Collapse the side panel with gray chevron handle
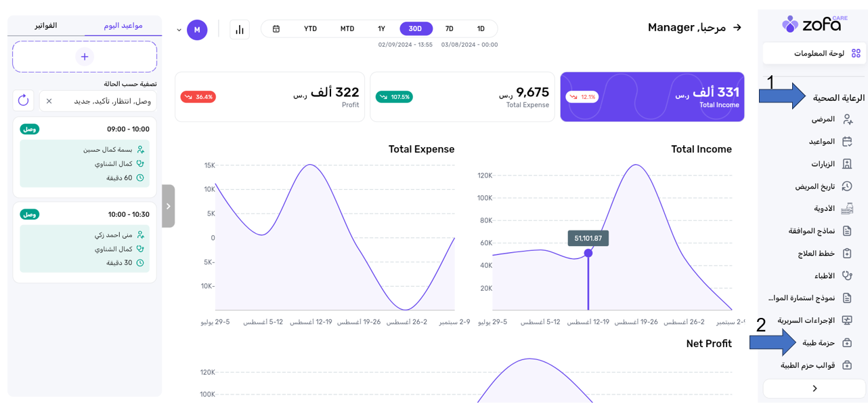 pyautogui.click(x=169, y=206)
